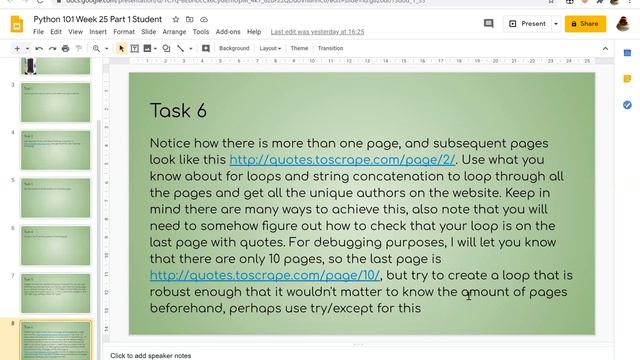Open the Tools menu

point(201,32)
